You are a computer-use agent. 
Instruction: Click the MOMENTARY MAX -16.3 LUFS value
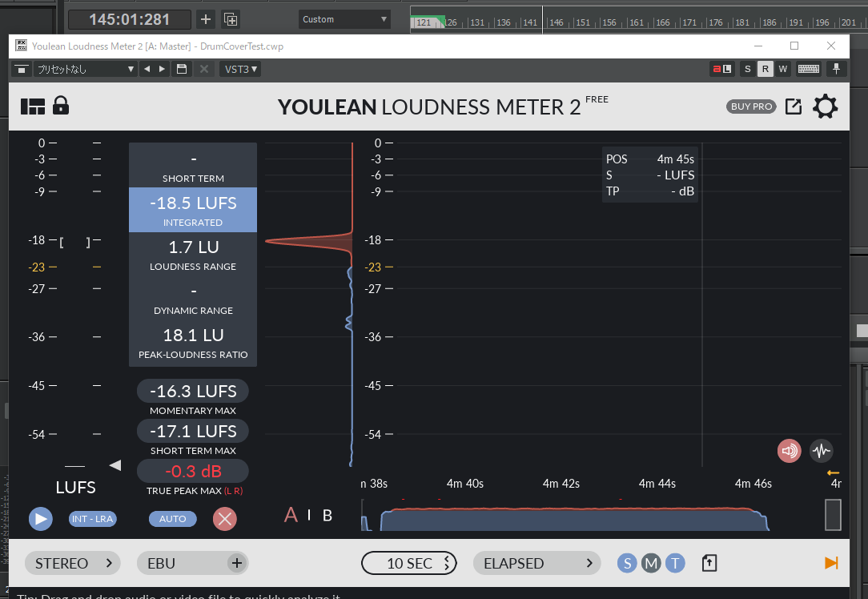click(193, 392)
